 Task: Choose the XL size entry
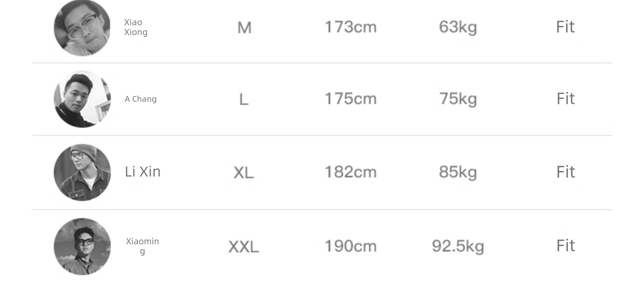point(244,173)
